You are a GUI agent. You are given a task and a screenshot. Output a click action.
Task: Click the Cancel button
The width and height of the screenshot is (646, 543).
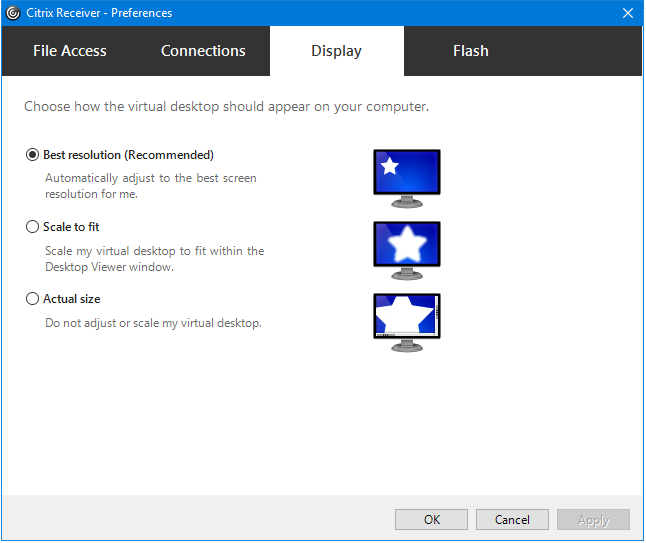pyautogui.click(x=512, y=520)
